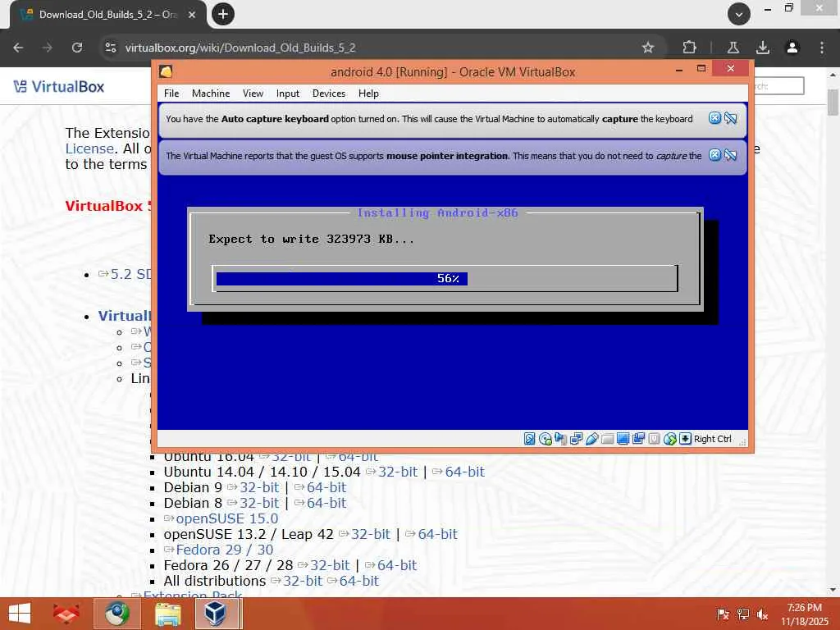
Task: Dismiss the mouse pointer integration notification
Action: click(x=714, y=155)
